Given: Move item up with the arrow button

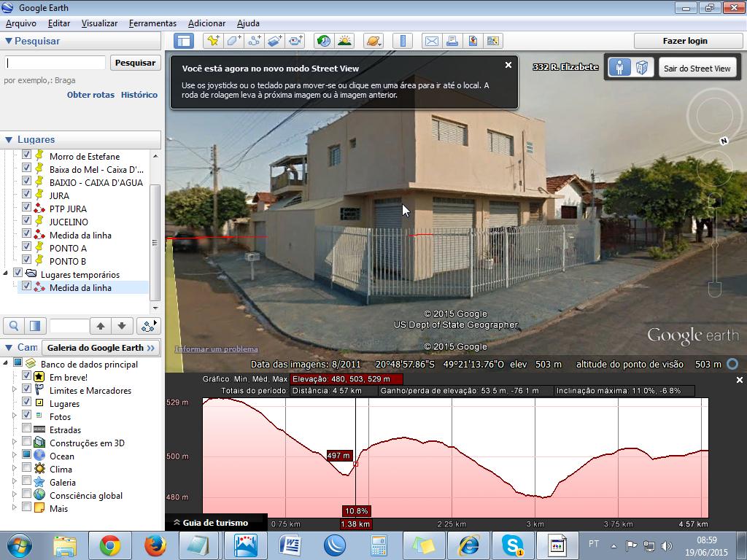Looking at the screenshot, I should pyautogui.click(x=101, y=326).
